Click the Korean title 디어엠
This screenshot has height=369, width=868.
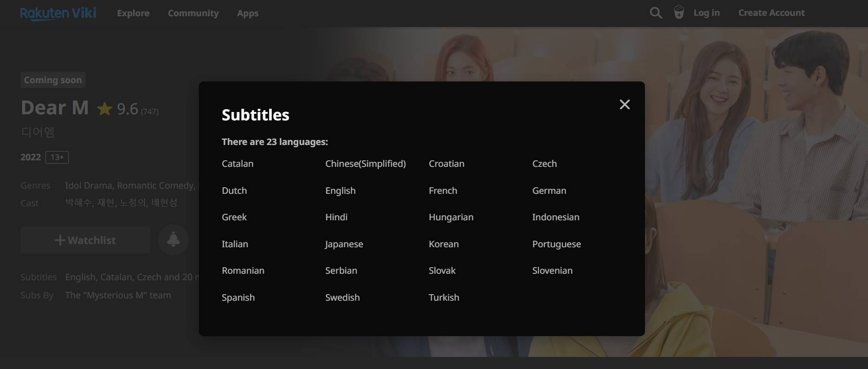38,132
